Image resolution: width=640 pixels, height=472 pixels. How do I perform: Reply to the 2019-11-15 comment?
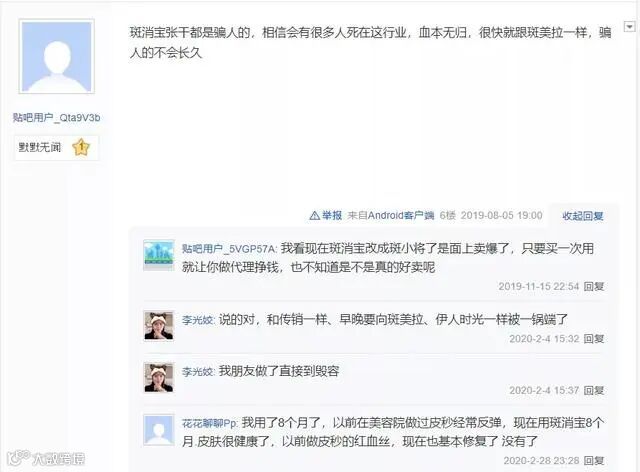tap(593, 286)
